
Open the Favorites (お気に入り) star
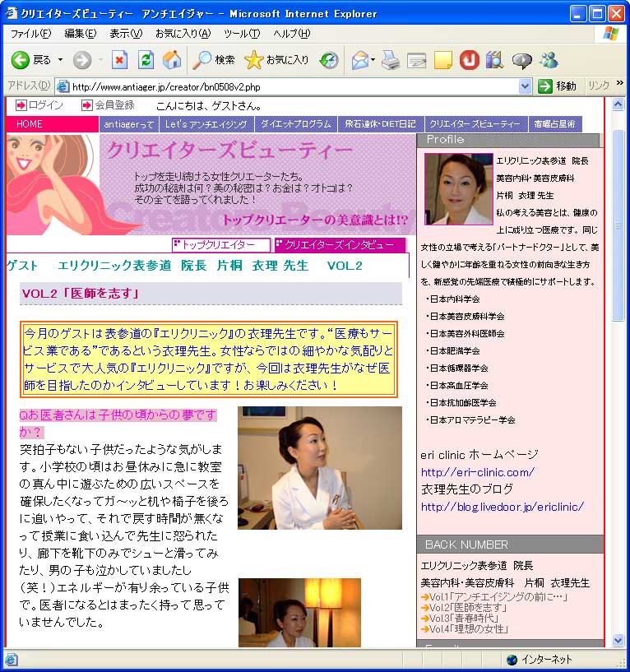pos(277,60)
